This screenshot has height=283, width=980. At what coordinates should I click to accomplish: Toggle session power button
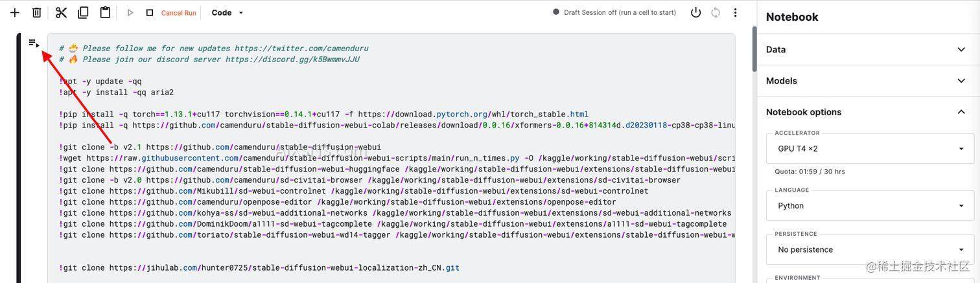tap(695, 12)
